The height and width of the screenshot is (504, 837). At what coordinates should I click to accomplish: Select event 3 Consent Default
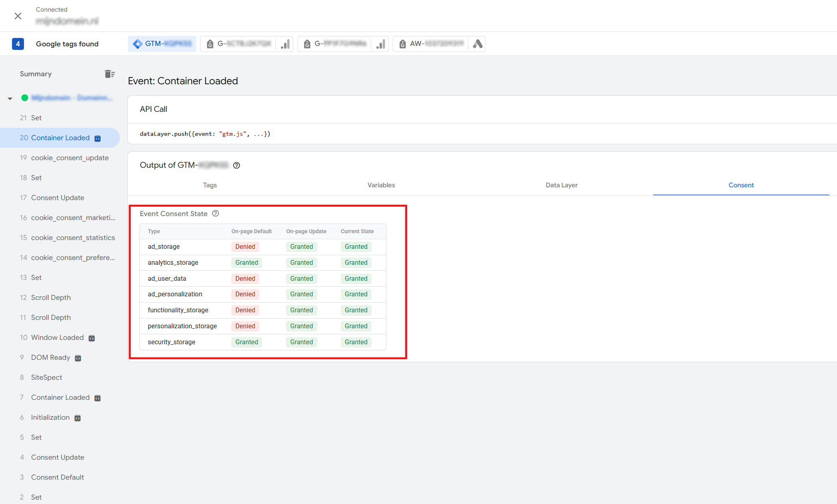(x=57, y=477)
